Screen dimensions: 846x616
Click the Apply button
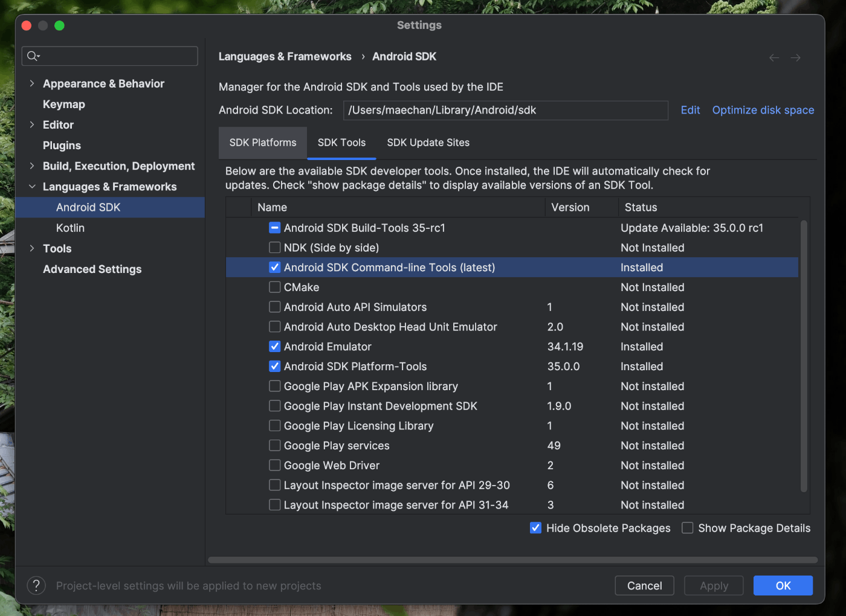point(714,585)
